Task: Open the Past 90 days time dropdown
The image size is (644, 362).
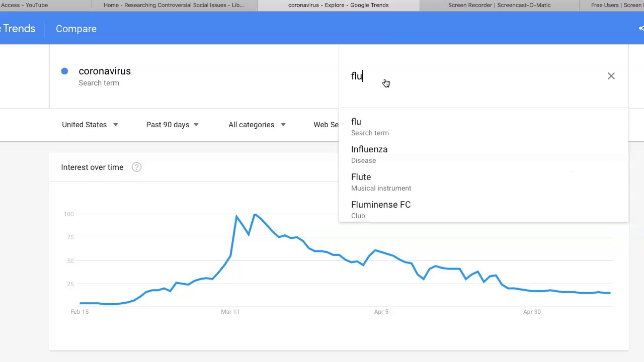Action: click(172, 125)
